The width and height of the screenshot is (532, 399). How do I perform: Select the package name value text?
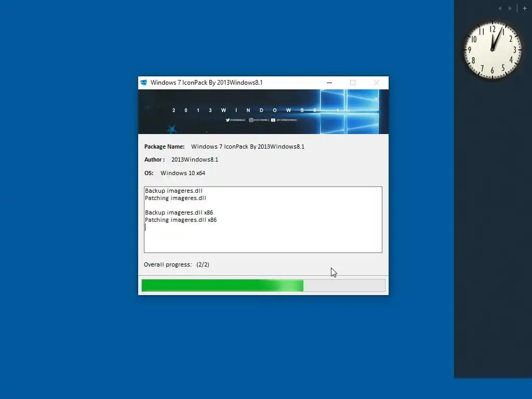coord(248,147)
